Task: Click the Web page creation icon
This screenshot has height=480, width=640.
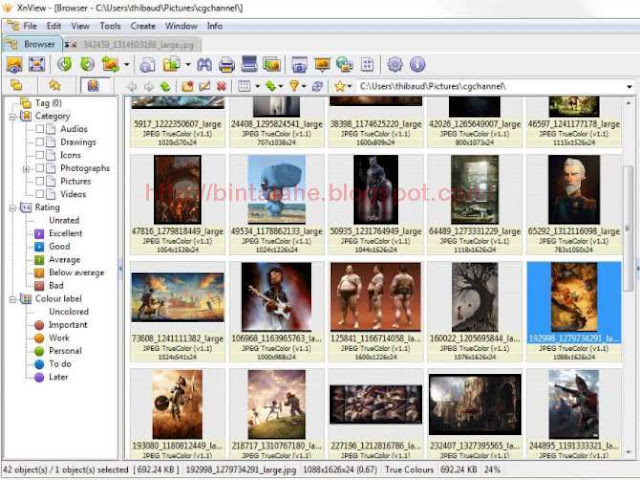Action: pos(345,64)
